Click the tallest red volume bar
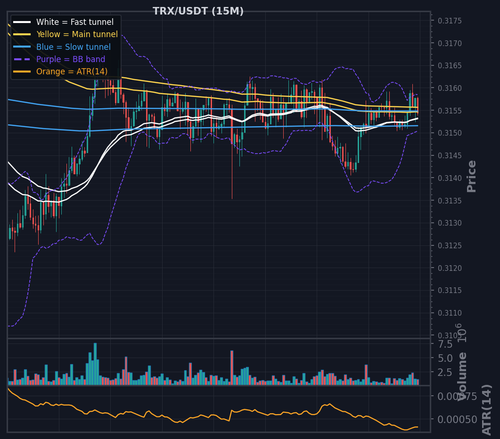The image size is (500, 439). click(x=232, y=368)
